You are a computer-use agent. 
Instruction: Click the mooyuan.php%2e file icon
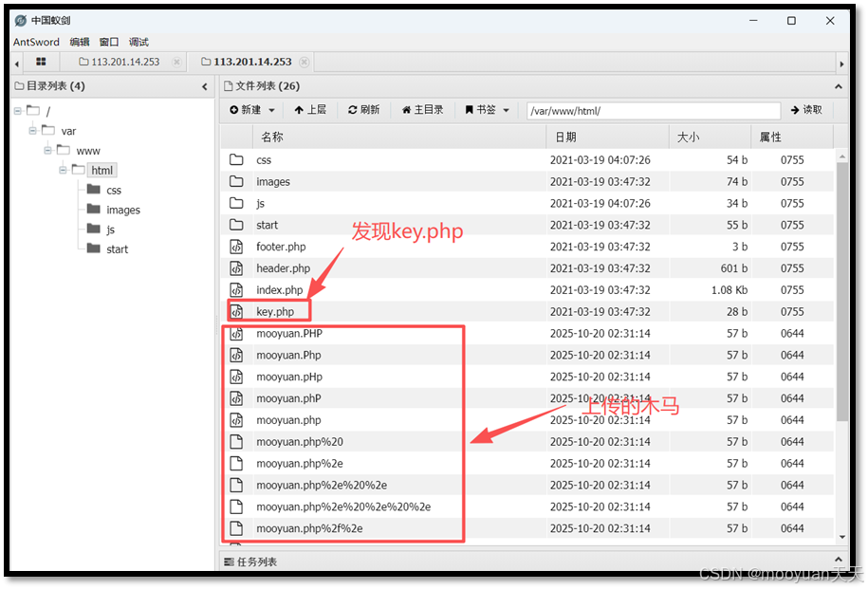pyautogui.click(x=236, y=464)
